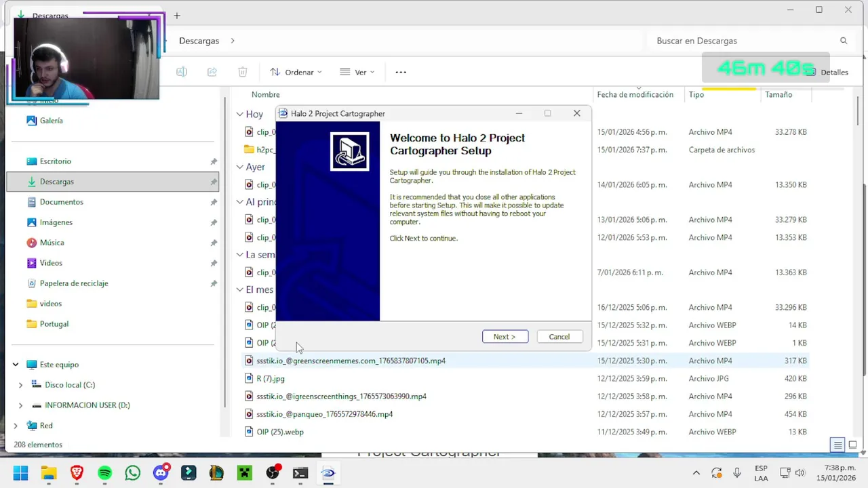The height and width of the screenshot is (488, 868).
Task: Expand INFORMACION USER (D:) node
Action: pyautogui.click(x=20, y=405)
